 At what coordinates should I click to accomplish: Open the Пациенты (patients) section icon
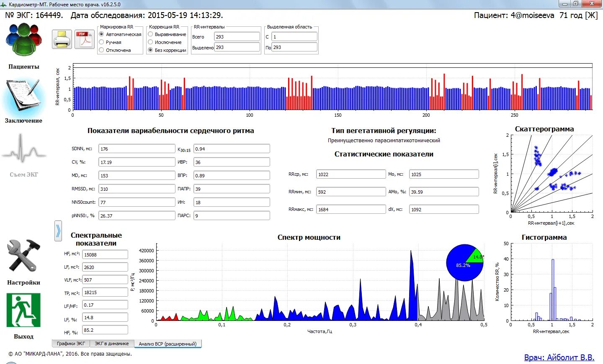(x=24, y=40)
